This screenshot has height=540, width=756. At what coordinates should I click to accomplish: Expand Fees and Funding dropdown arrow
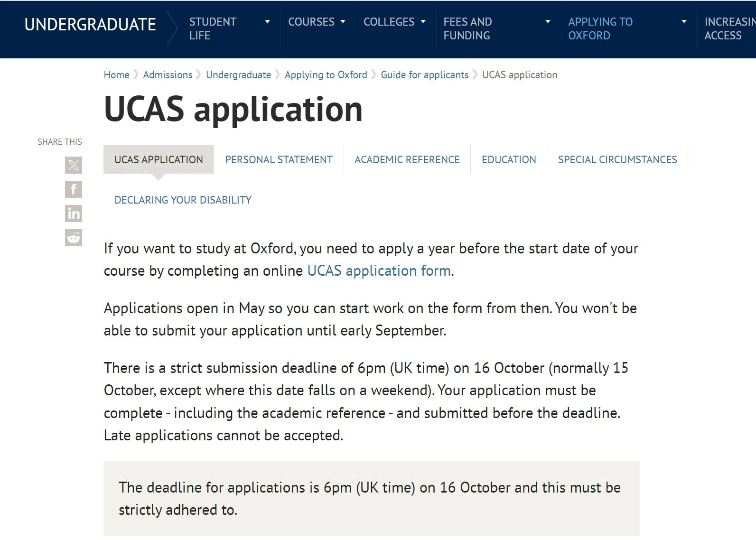coord(548,22)
